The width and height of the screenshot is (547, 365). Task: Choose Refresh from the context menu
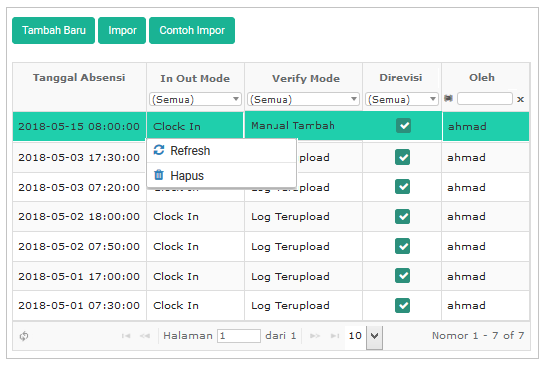(222, 151)
